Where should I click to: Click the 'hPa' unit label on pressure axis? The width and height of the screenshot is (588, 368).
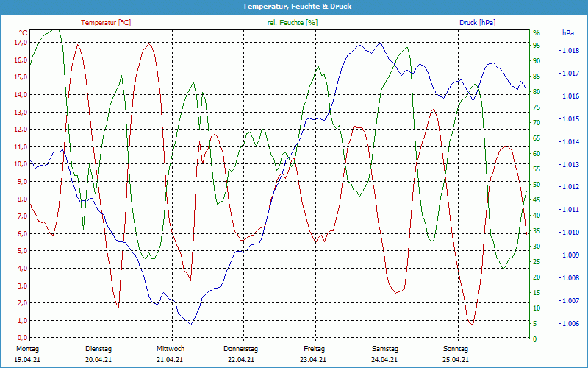[x=568, y=33]
